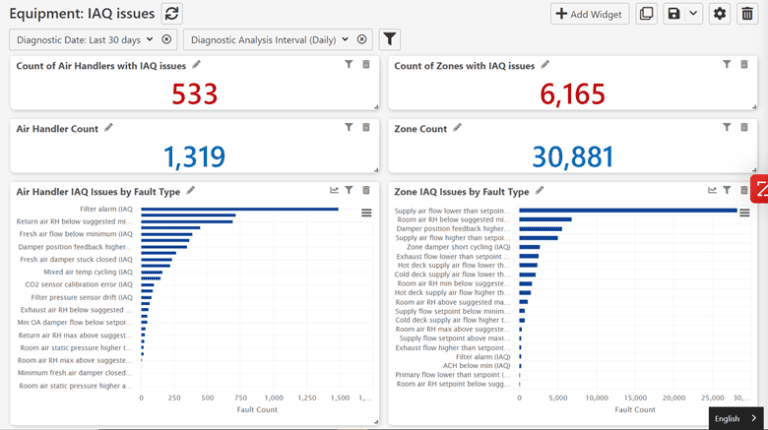Open the chart context menu on Zone IAQ chart
Screen dimensions: 768x430
tap(744, 213)
